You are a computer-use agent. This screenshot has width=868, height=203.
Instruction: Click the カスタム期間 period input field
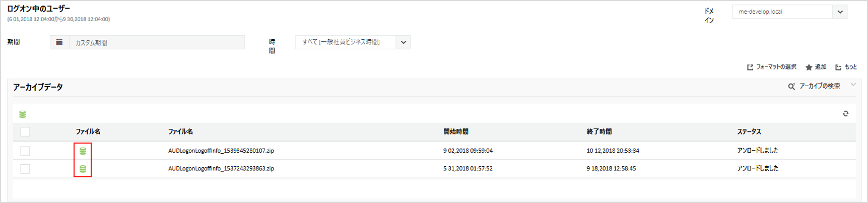tap(157, 43)
